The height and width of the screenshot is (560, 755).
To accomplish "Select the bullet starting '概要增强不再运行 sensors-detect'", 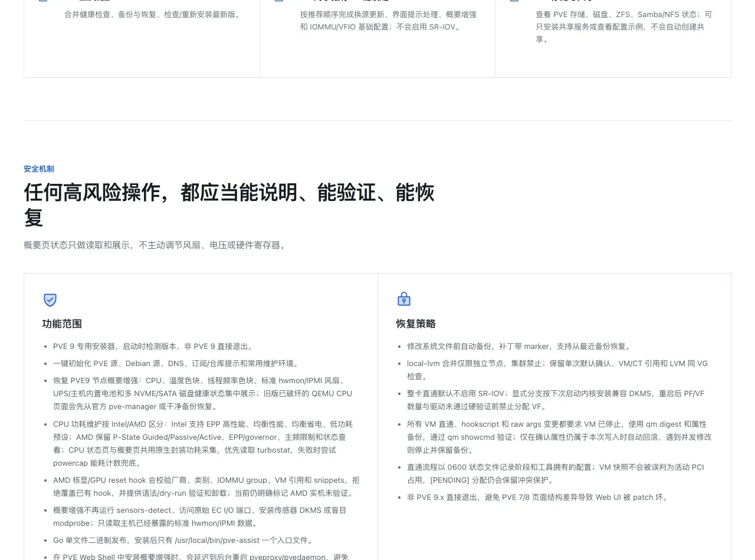I will (200, 516).
